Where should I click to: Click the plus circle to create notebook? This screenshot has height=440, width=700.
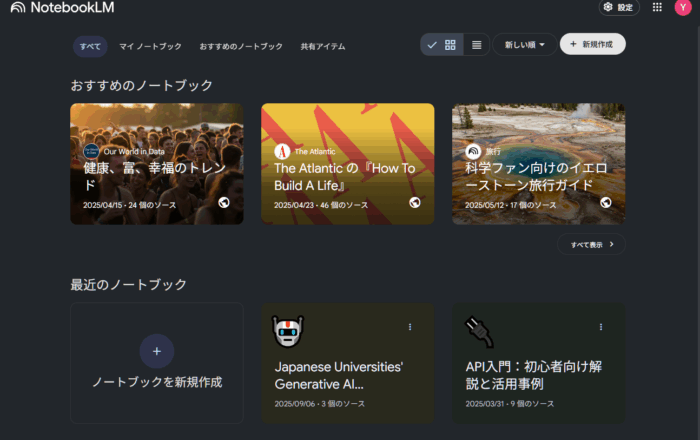pyautogui.click(x=156, y=351)
